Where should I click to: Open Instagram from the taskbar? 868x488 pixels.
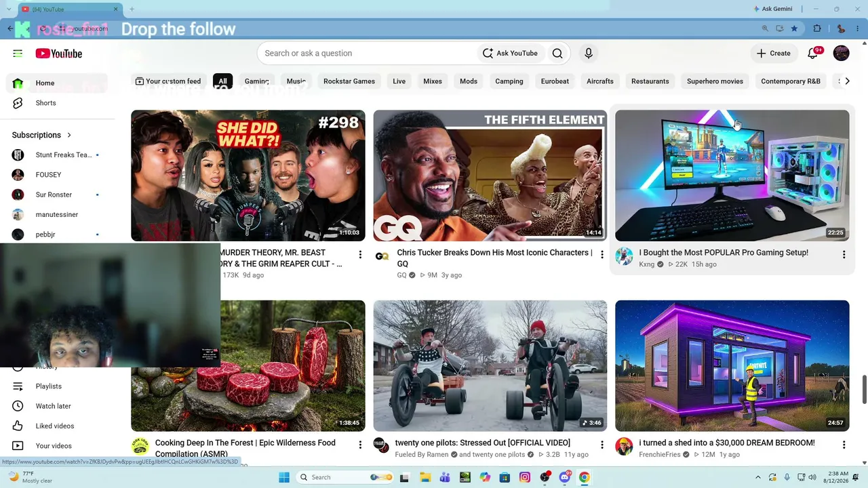[525, 477]
